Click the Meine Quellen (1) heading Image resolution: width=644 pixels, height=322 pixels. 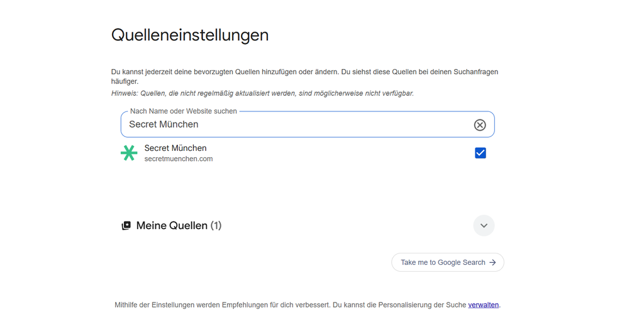tap(179, 226)
